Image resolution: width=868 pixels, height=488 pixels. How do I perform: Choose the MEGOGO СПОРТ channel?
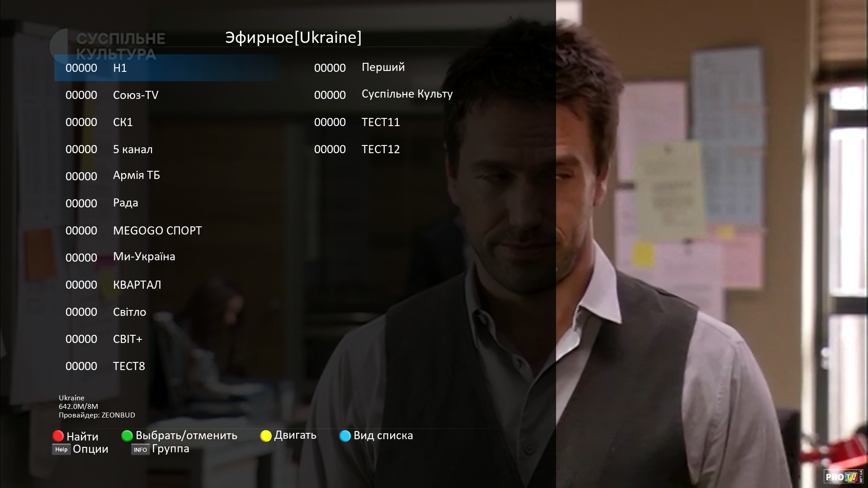[157, 230]
